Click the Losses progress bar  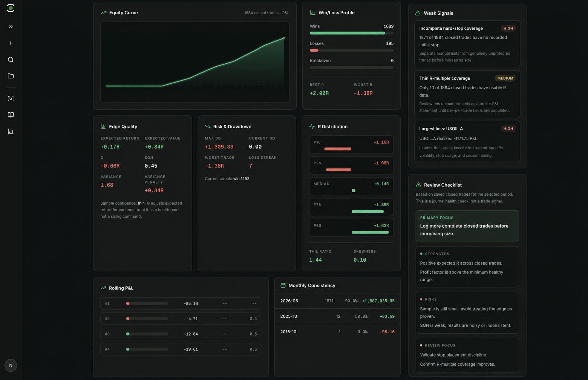click(351, 50)
